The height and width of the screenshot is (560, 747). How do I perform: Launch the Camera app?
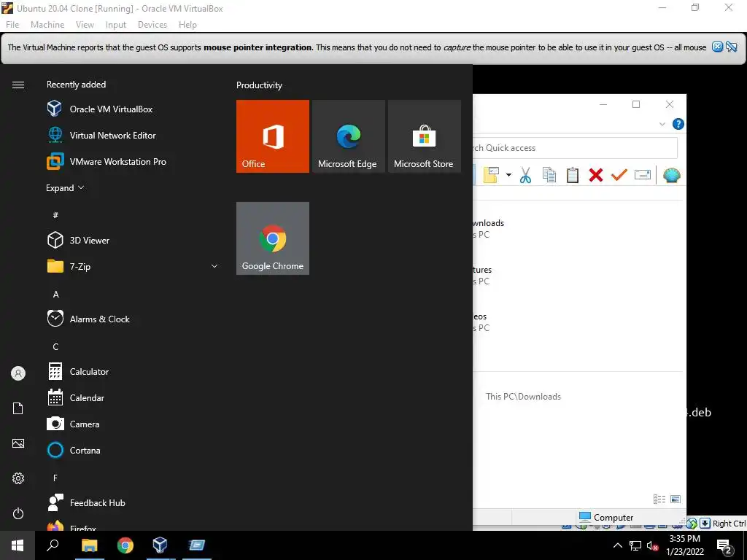(x=74, y=424)
